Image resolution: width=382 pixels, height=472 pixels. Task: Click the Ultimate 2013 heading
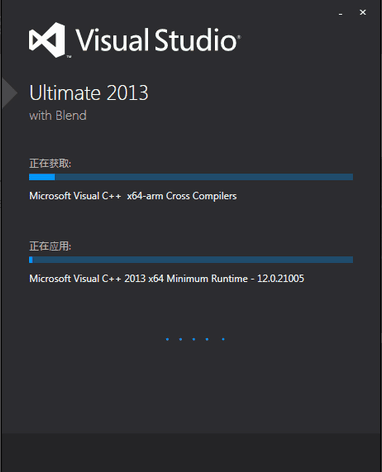[x=89, y=93]
